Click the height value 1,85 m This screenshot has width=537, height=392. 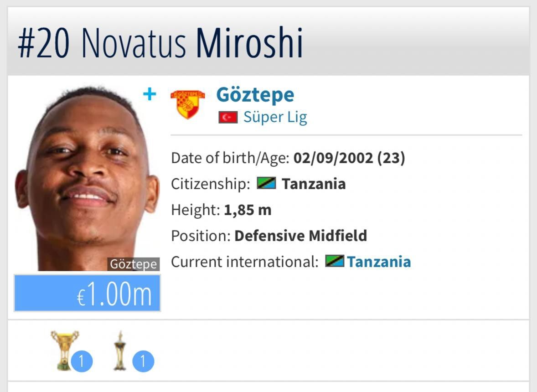tap(248, 210)
